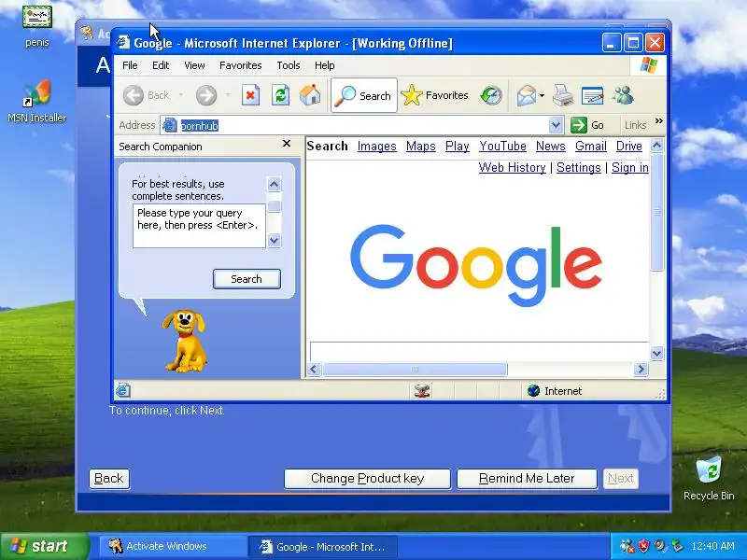Click the Sign in link

click(629, 168)
